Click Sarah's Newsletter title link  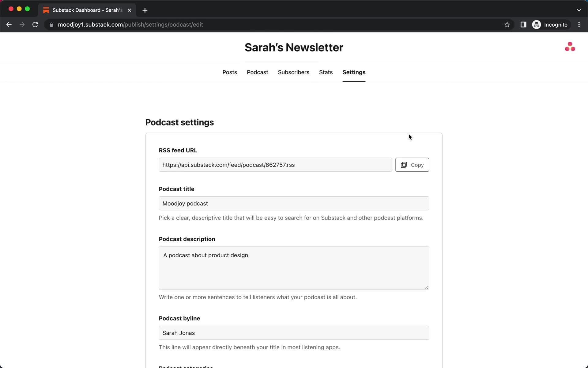point(294,48)
